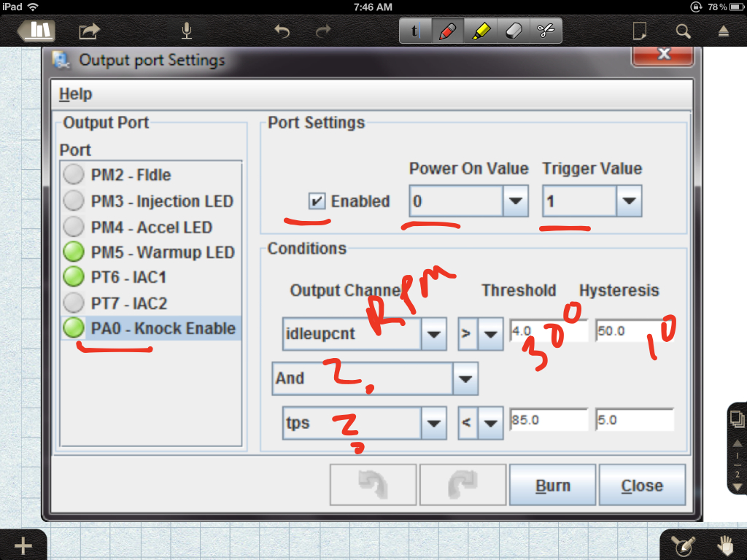This screenshot has height=560, width=747.
Task: Start recording with the microphone icon
Action: [x=187, y=31]
